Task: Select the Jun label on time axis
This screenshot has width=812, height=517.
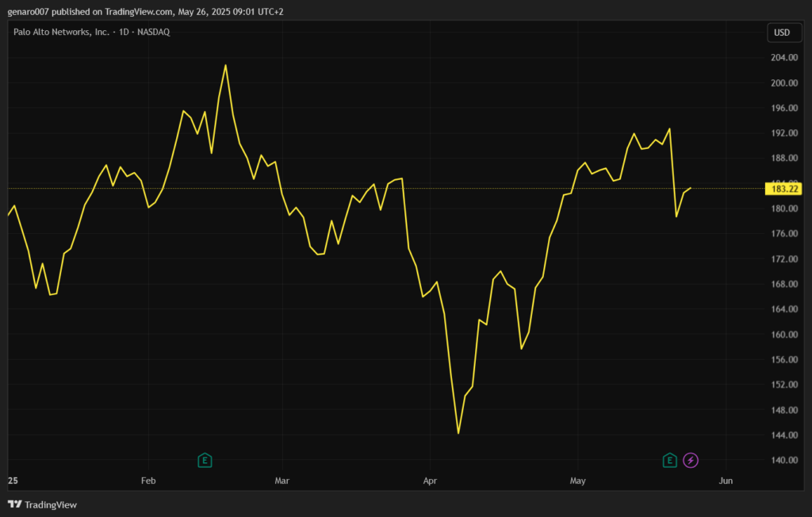Action: click(x=725, y=481)
